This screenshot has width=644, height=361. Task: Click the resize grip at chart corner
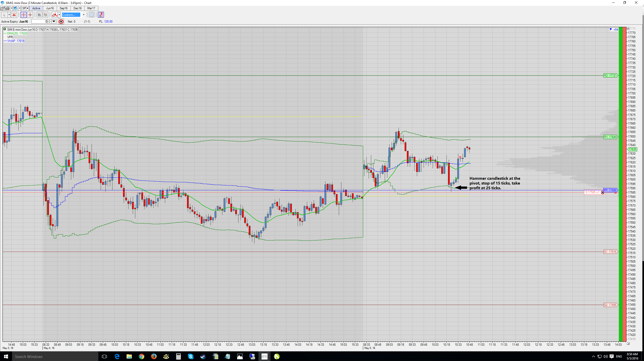pyautogui.click(x=628, y=343)
